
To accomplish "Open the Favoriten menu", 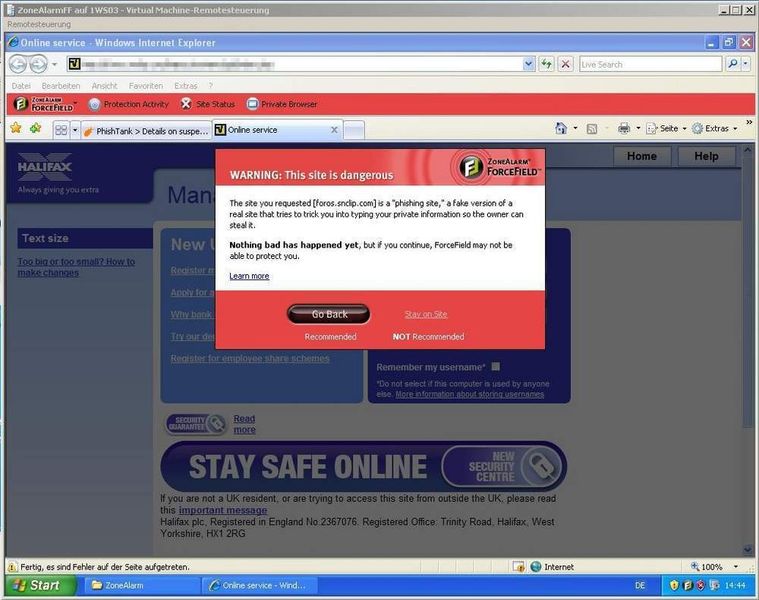I will coord(146,86).
